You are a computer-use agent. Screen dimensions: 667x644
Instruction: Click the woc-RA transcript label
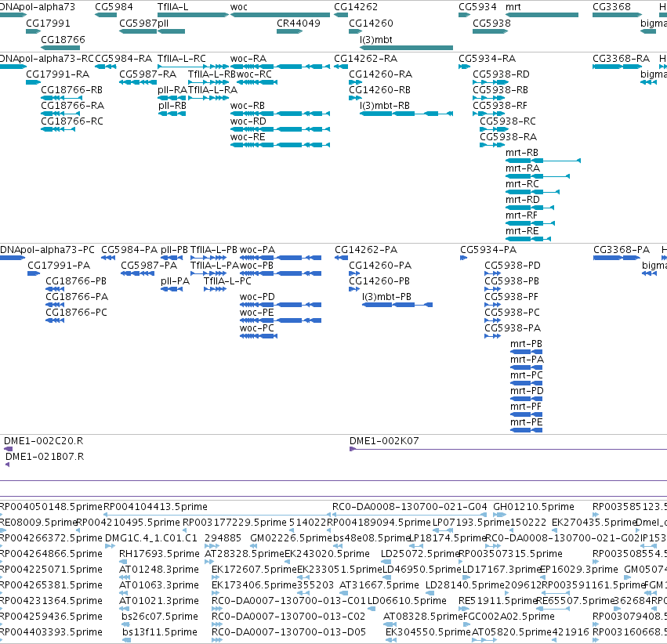[x=248, y=58]
